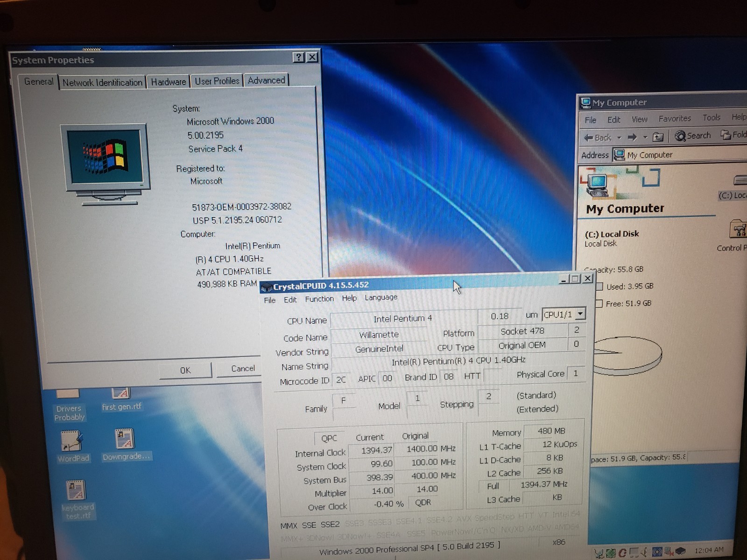Viewport: 747px width, 560px height.
Task: Switch to the User Profiles tab
Action: [x=217, y=81]
